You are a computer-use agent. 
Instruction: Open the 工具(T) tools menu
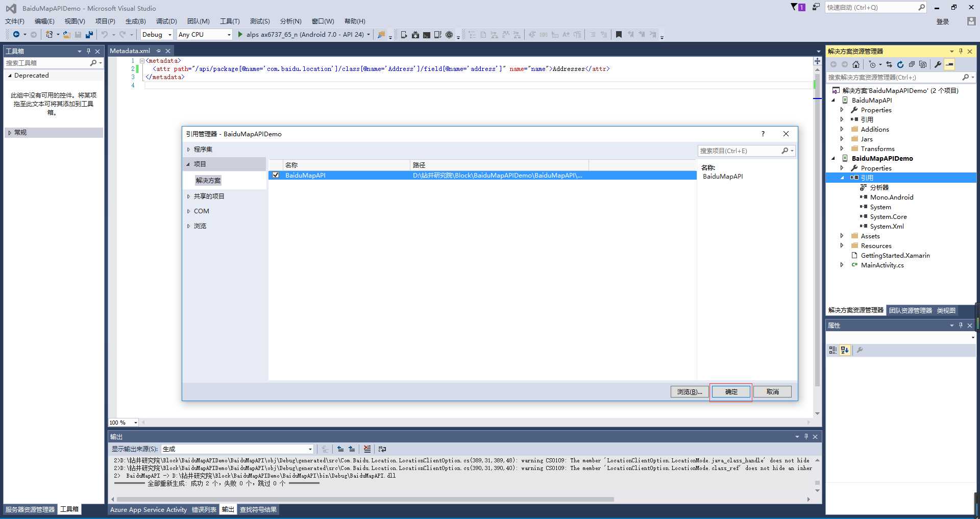tap(230, 21)
